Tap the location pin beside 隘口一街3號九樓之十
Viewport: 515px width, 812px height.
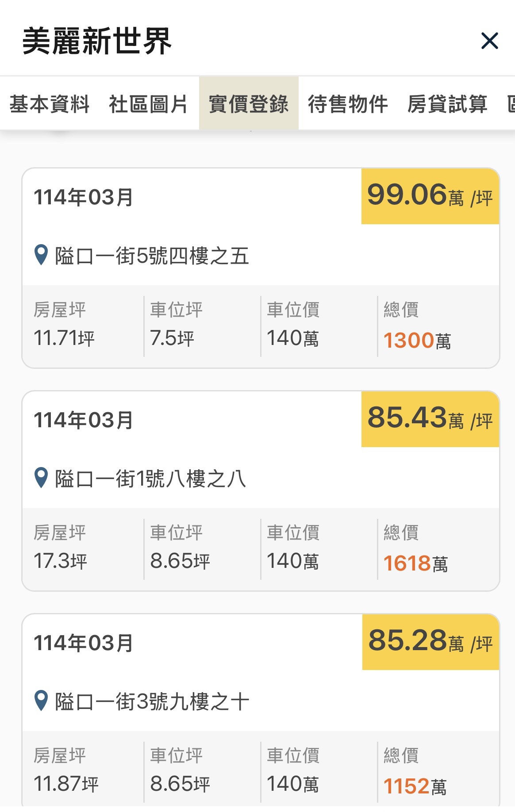point(41,701)
